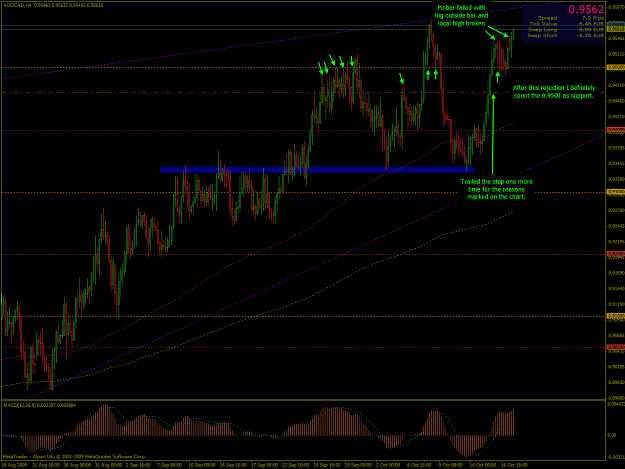The height and width of the screenshot is (469, 625).
Task: Click the 2 Oct 00:00 time axis label
Action: pyautogui.click(x=388, y=465)
